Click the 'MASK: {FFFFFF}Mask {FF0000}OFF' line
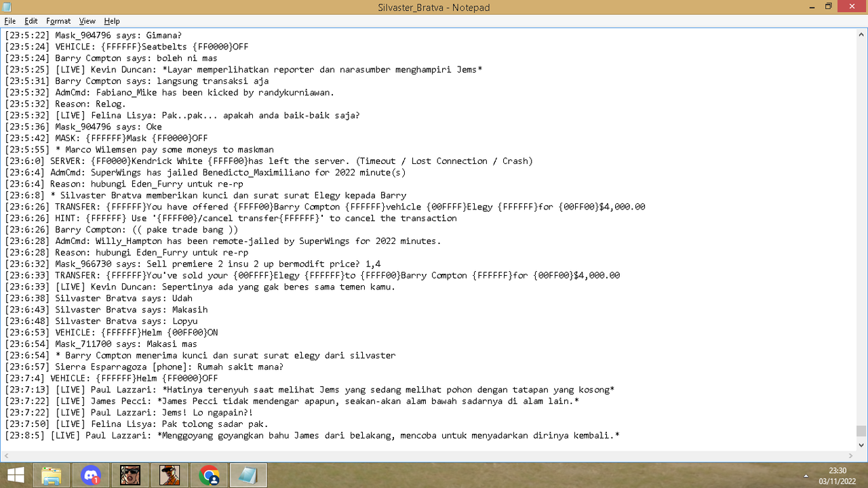Viewport: 868px width, 488px height. (106, 138)
